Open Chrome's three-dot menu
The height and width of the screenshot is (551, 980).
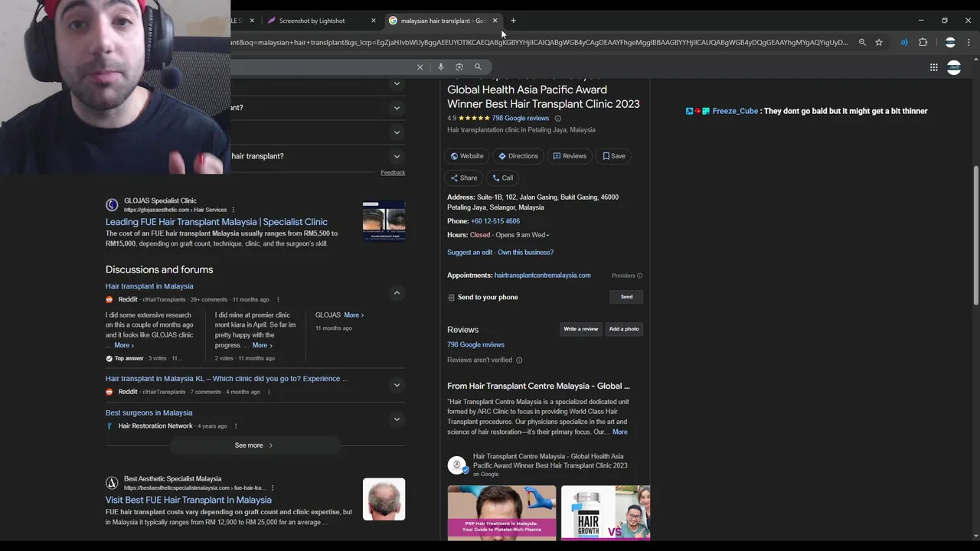969,43
